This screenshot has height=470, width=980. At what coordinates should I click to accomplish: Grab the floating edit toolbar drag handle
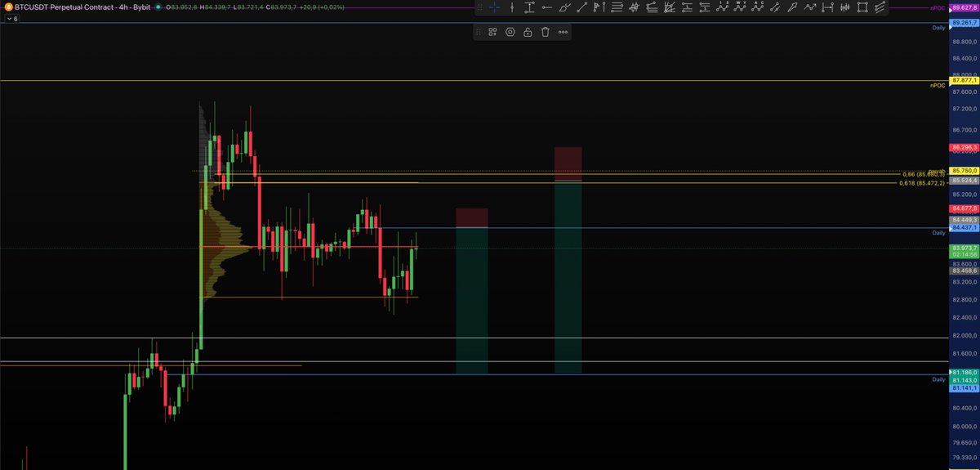click(x=478, y=32)
